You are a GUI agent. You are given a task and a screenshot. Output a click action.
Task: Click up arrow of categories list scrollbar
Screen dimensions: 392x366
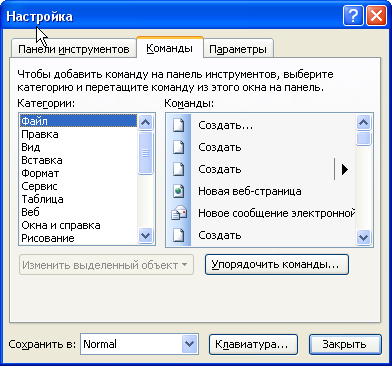point(145,122)
